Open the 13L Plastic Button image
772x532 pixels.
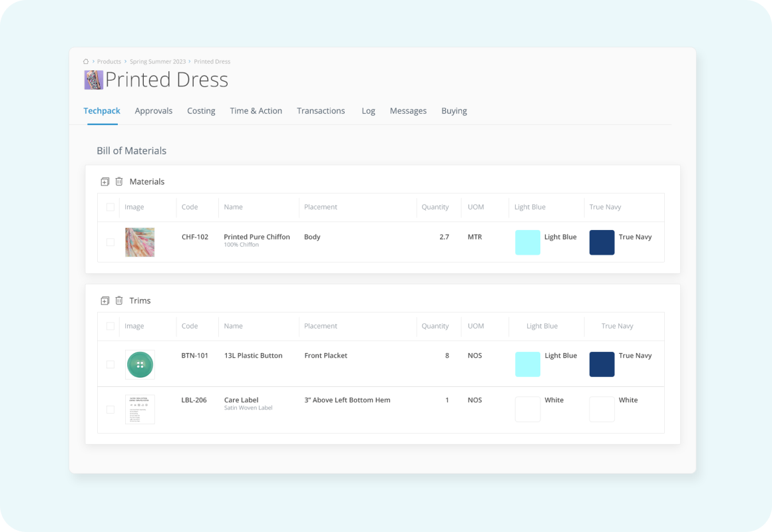click(x=140, y=364)
